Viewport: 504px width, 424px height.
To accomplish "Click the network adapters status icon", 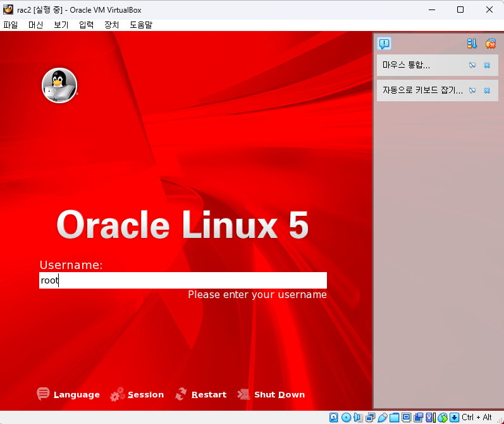I will [370, 418].
